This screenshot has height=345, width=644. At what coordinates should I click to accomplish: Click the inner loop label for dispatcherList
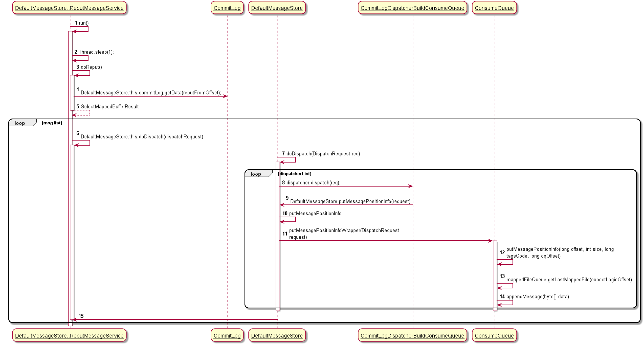coord(256,174)
